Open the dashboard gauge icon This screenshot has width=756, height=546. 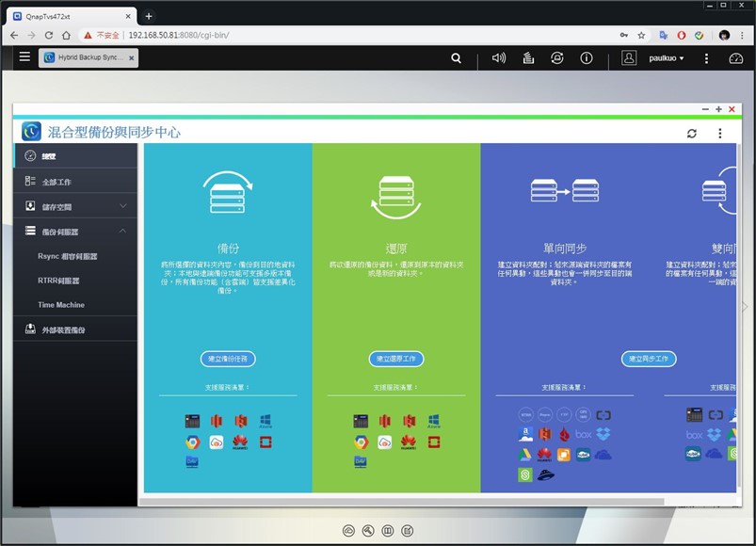tap(735, 58)
